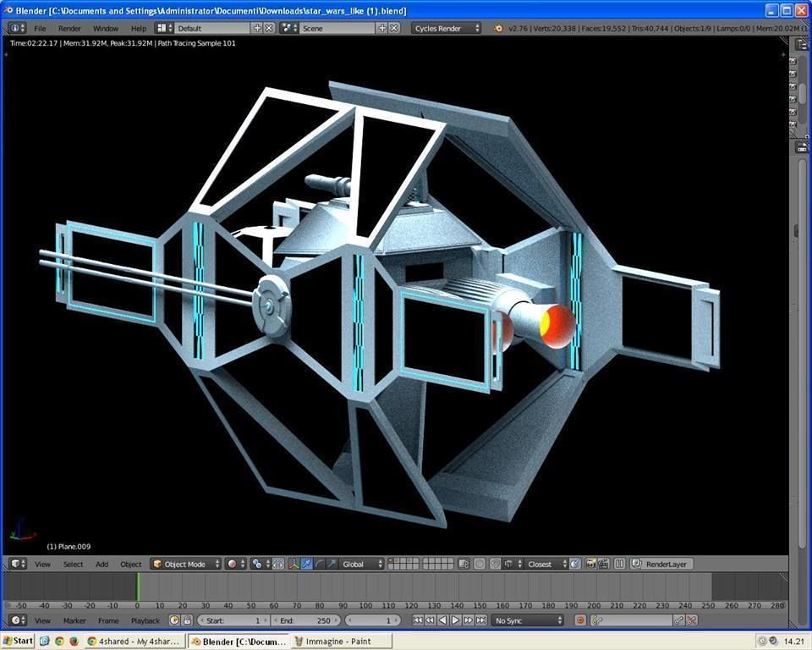Open the timeline Playback menu
Image resolution: width=812 pixels, height=650 pixels.
[145, 620]
